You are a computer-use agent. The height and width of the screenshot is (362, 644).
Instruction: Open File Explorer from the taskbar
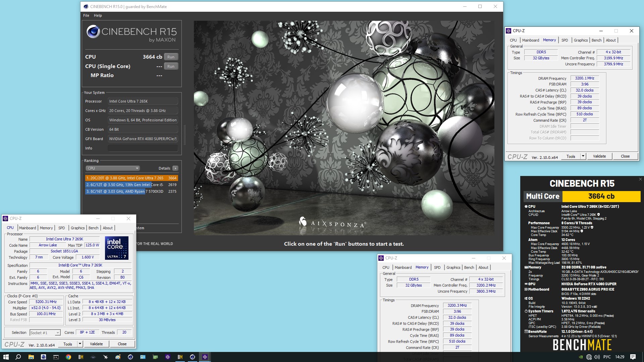point(31,357)
